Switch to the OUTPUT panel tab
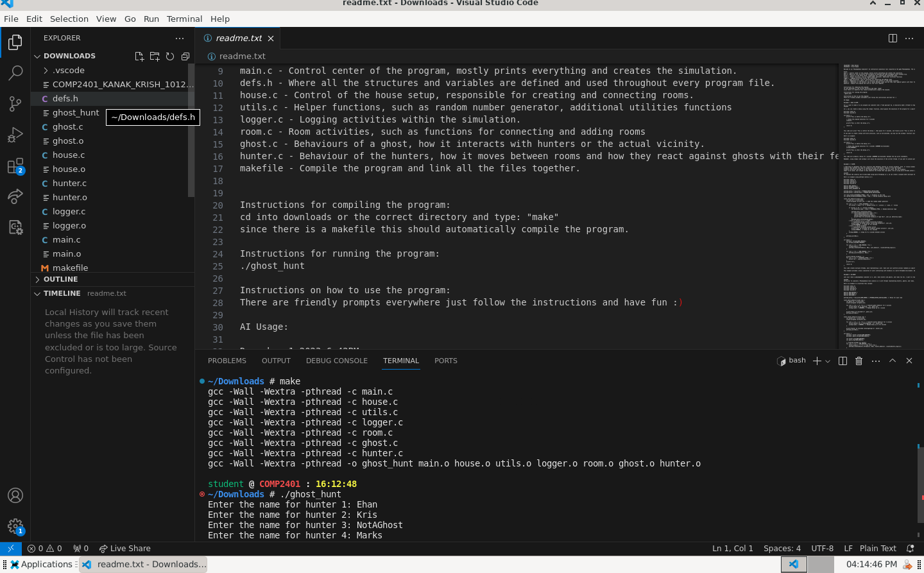Image resolution: width=924 pixels, height=573 pixels. point(276,361)
